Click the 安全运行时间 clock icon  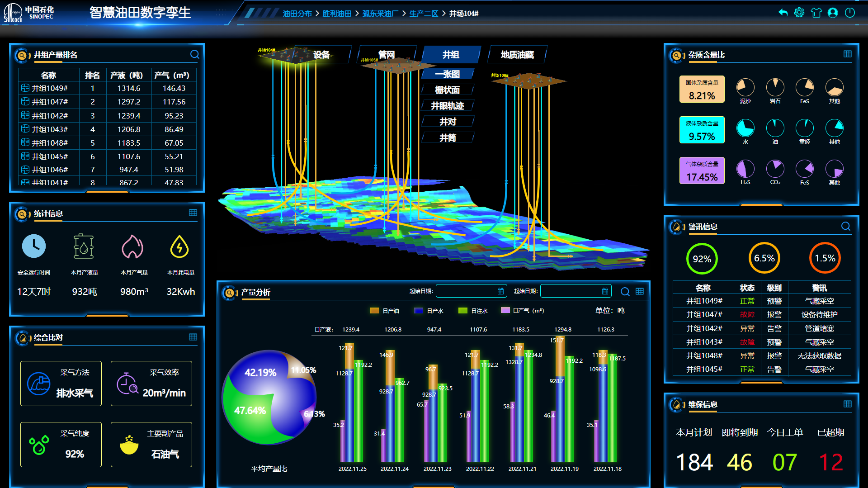coord(34,246)
